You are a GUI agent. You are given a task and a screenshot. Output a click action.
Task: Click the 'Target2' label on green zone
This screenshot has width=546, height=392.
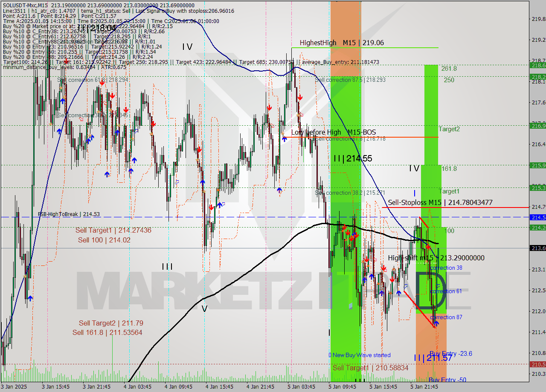click(x=449, y=129)
